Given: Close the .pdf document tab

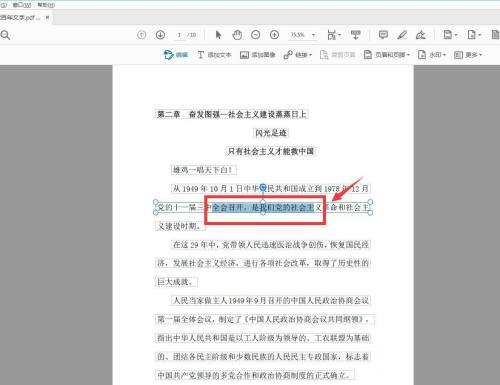Looking at the screenshot, I should tap(48, 17).
